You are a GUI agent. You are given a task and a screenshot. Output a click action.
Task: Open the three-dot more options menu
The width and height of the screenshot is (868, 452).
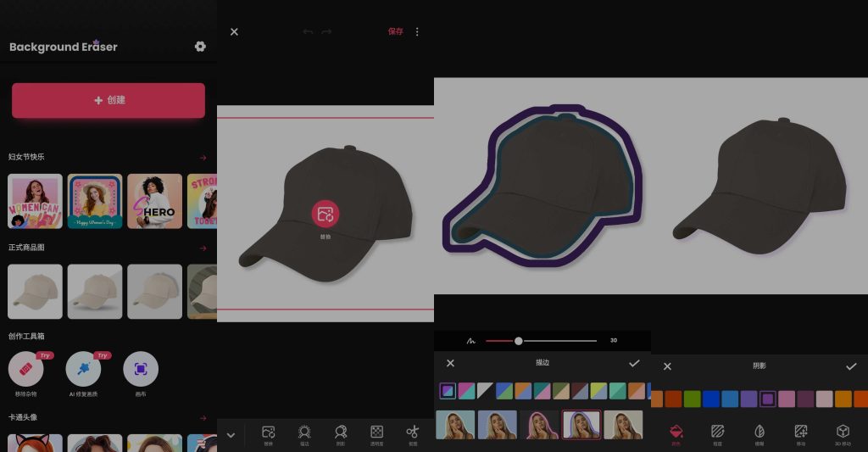(x=417, y=31)
